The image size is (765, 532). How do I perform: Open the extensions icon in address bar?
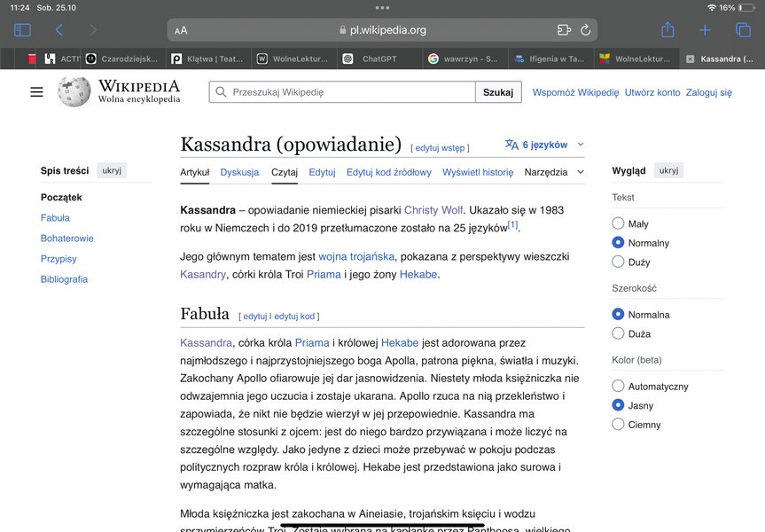pos(564,30)
